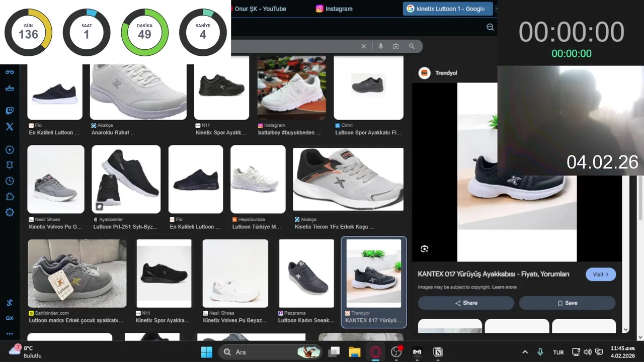
Task: Open sidebar three-dots more menu
Action: tap(10, 334)
